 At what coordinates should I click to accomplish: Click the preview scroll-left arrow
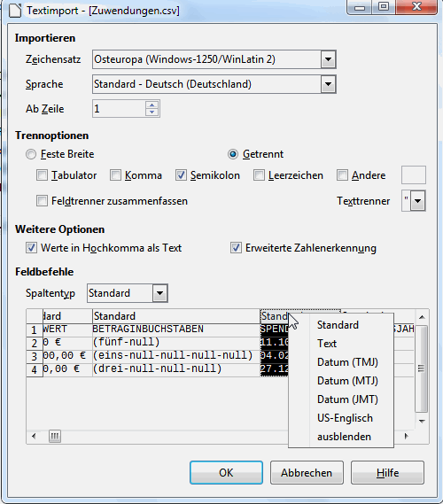pyautogui.click(x=34, y=436)
